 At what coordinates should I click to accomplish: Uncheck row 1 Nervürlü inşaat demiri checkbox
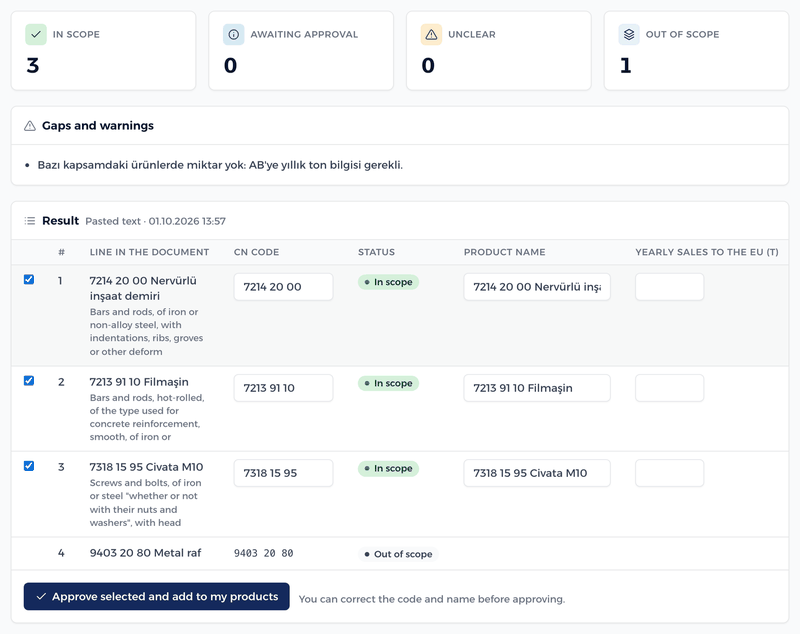click(x=29, y=280)
